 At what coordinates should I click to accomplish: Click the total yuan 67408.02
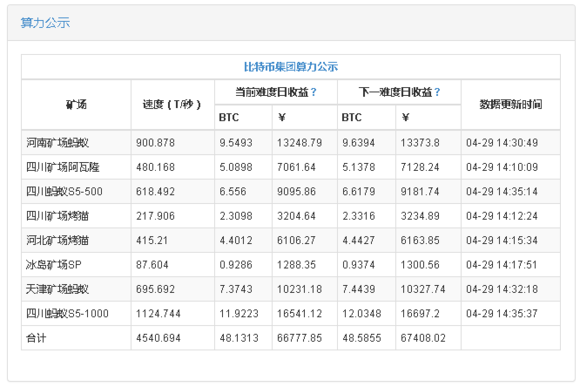423,338
